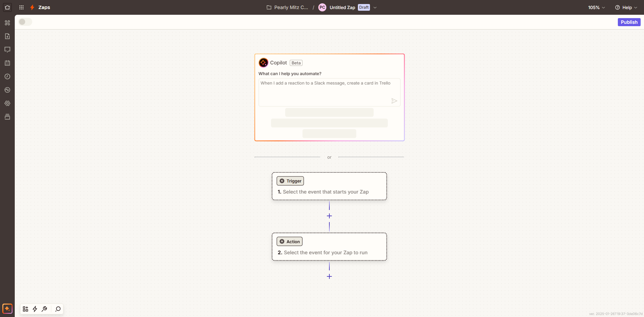Click the Home icon in top bar

(x=7, y=7)
